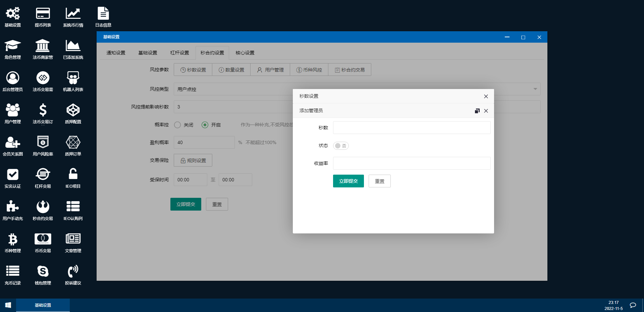Switch to the 杠杆设置 tab
This screenshot has height=312, width=644.
point(179,53)
